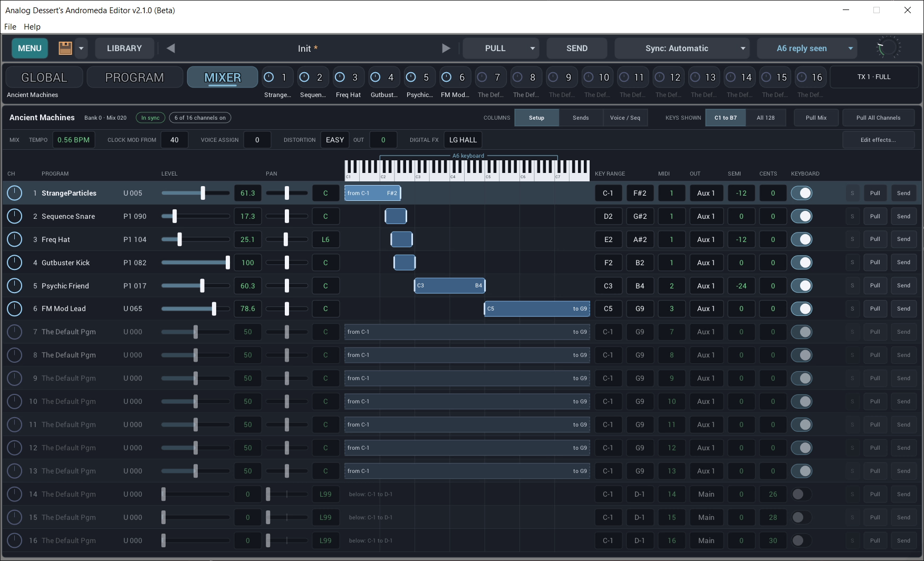The height and width of the screenshot is (561, 924).
Task: Toggle power icon for channel 16 row
Action: [14, 540]
